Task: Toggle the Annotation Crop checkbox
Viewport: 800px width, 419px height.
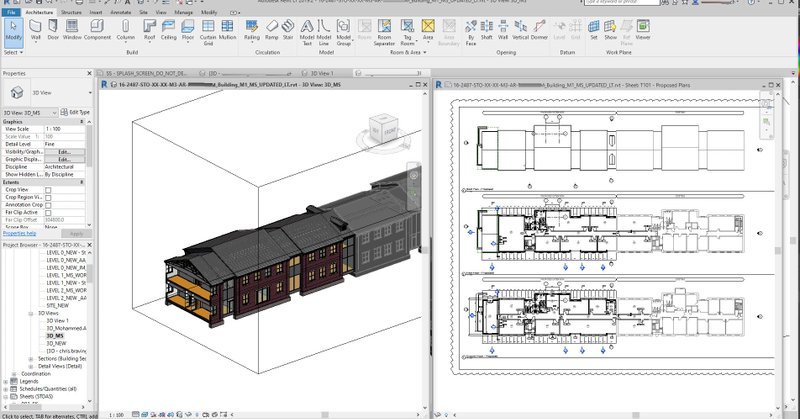Action: click(48, 205)
